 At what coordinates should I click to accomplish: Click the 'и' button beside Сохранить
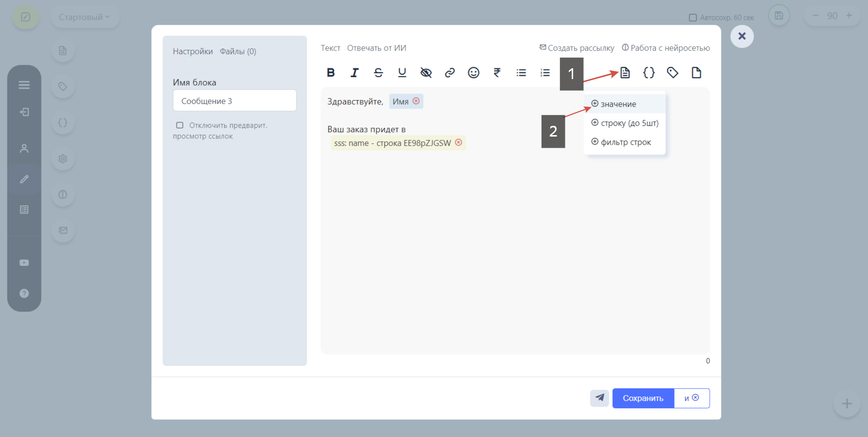(x=692, y=398)
